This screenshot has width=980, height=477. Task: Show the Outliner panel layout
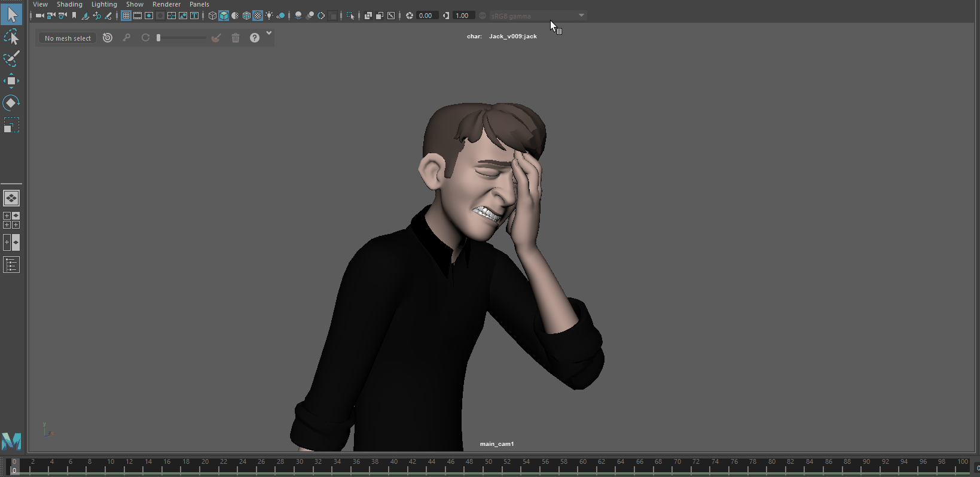point(11,265)
